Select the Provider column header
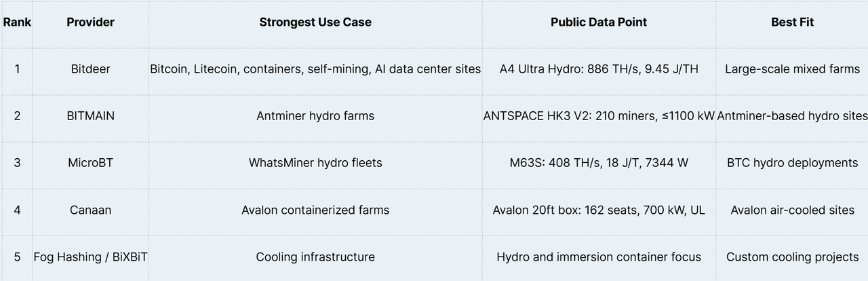This screenshot has height=281, width=868. click(90, 22)
